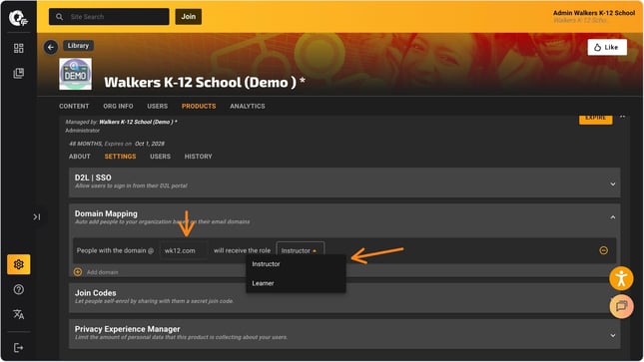Switch to the ORG INFO tab

118,106
